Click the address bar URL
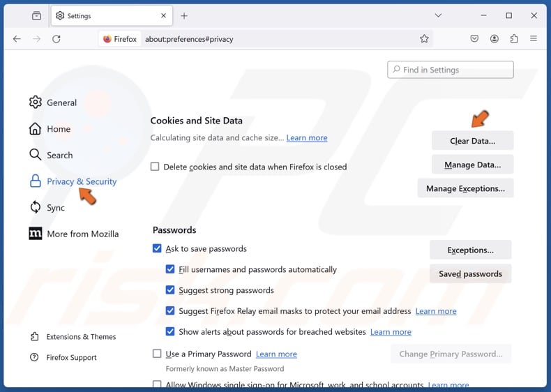The height and width of the screenshot is (392, 551). pos(189,39)
